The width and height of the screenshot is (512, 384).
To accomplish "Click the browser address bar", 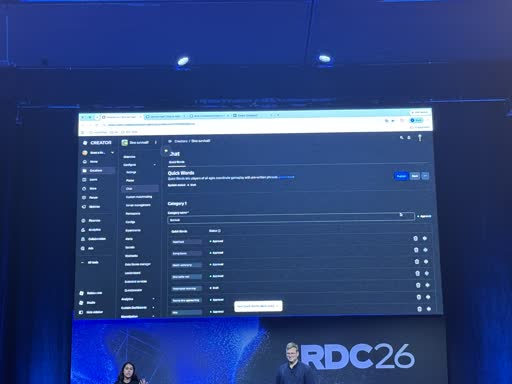I will 243,124.
